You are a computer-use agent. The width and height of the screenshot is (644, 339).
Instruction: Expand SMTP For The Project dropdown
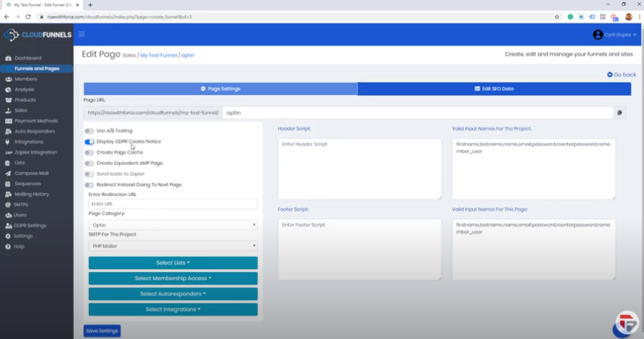point(173,246)
